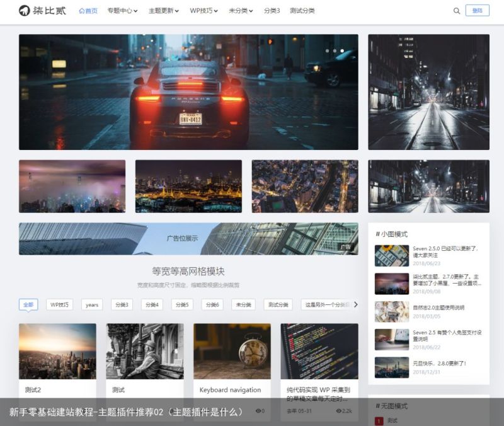
Task: Select the first carousel indicator dot
Action: click(x=327, y=51)
